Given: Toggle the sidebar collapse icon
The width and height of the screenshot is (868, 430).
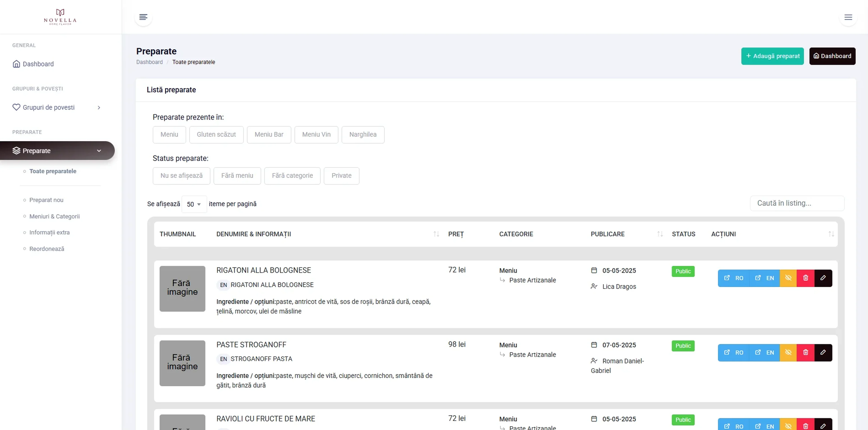Looking at the screenshot, I should 143,17.
